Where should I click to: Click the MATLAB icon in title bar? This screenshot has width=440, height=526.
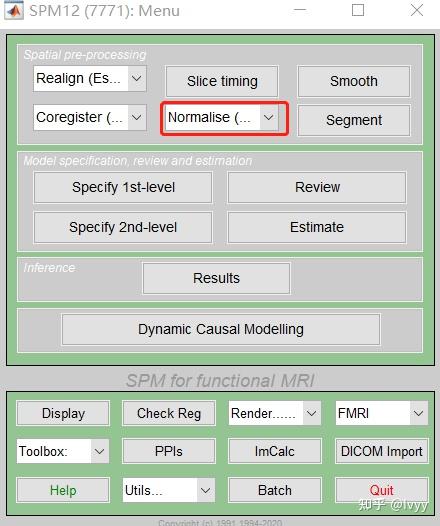coord(14,10)
